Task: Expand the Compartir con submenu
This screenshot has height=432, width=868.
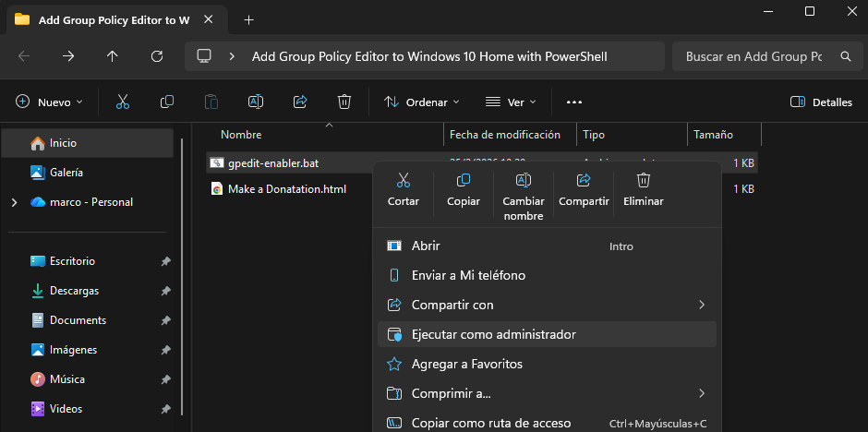Action: click(701, 305)
